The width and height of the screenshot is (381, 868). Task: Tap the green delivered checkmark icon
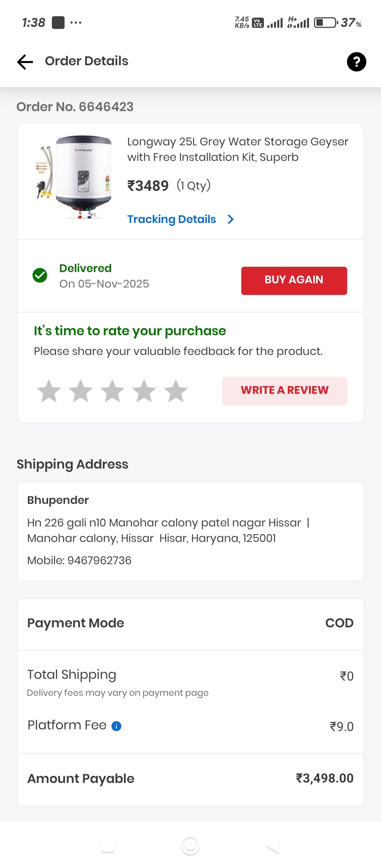pyautogui.click(x=40, y=275)
